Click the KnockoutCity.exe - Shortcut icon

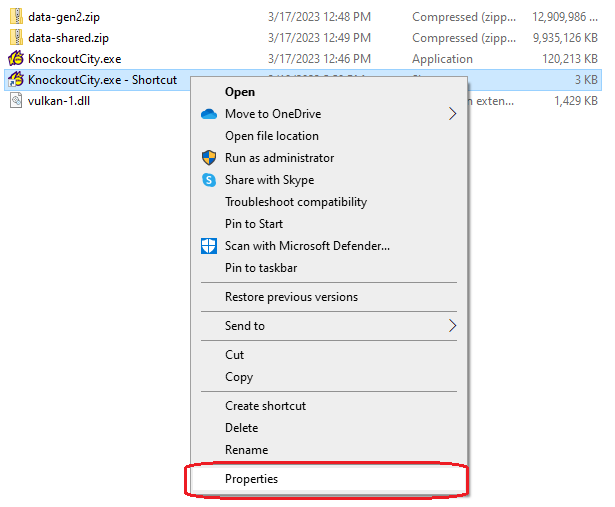[x=16, y=80]
